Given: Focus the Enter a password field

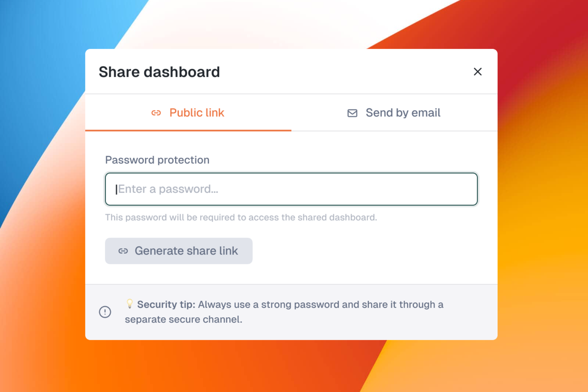Looking at the screenshot, I should pyautogui.click(x=291, y=189).
